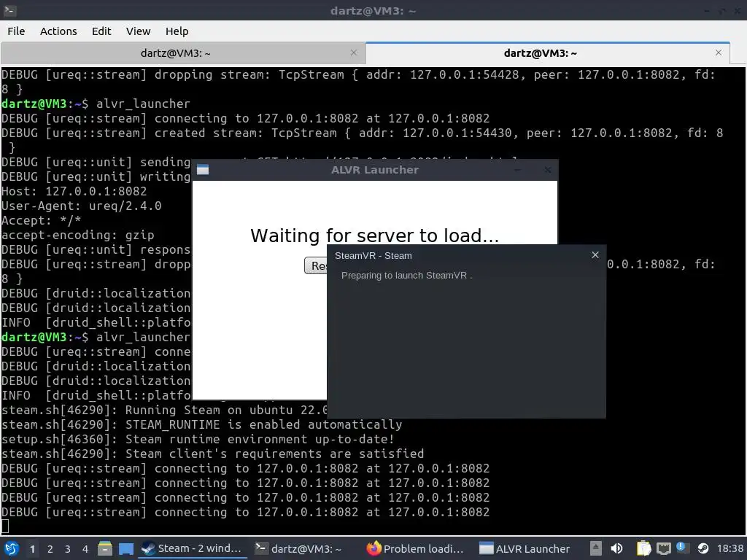Focus the dartz@VM3 terminal taskbar entry
The image size is (747, 560).
[298, 548]
